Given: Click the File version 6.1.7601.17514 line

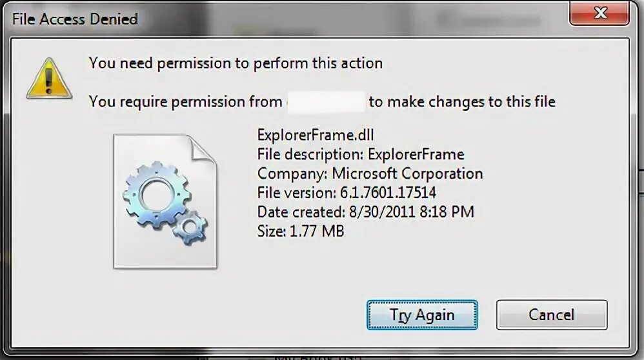Looking at the screenshot, I should 347,192.
